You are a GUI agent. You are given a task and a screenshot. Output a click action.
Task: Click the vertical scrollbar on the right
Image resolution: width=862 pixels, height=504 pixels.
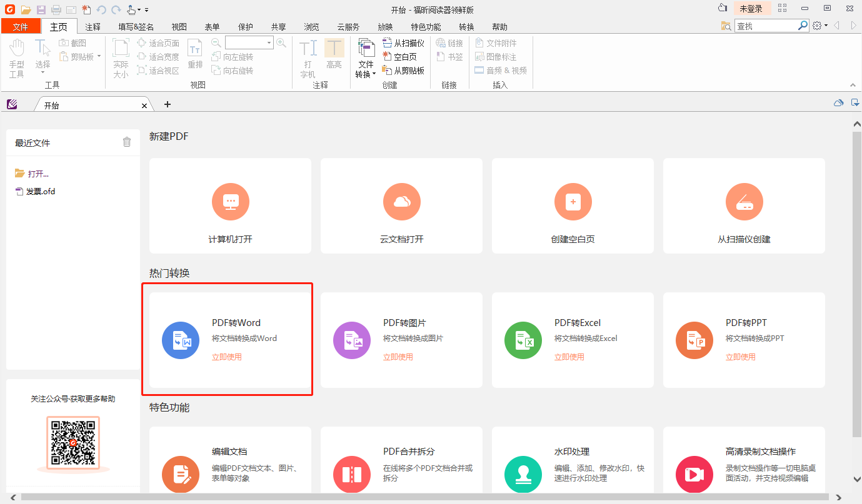pyautogui.click(x=857, y=284)
